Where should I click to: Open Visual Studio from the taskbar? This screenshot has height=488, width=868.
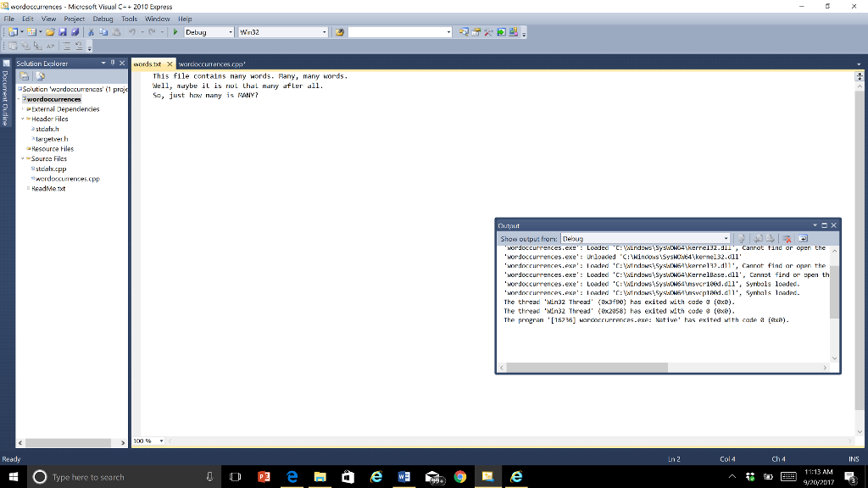[487, 475]
